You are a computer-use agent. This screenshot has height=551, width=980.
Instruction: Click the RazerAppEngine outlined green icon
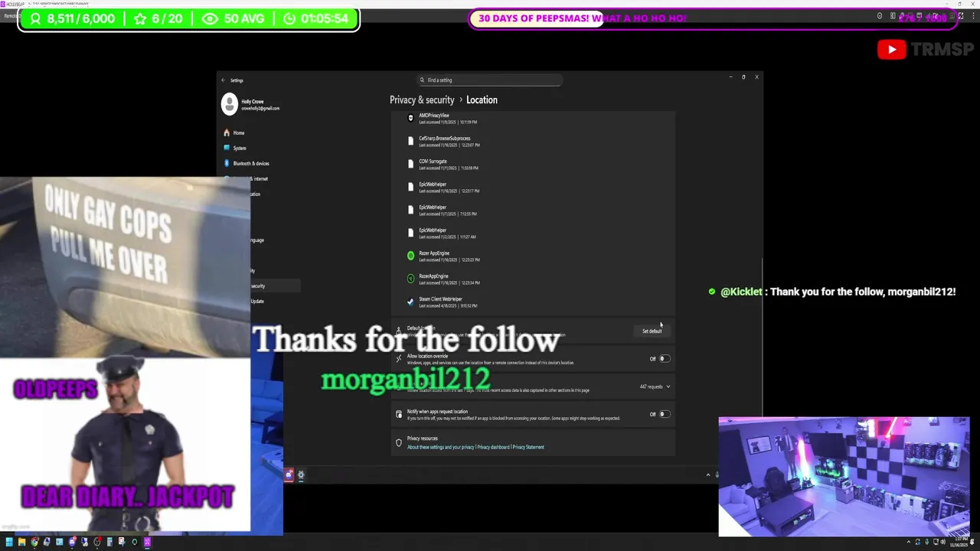coord(410,279)
